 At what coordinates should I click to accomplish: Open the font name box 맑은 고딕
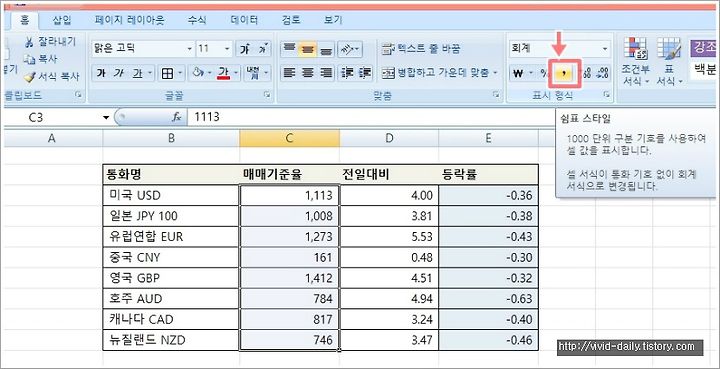(143, 49)
